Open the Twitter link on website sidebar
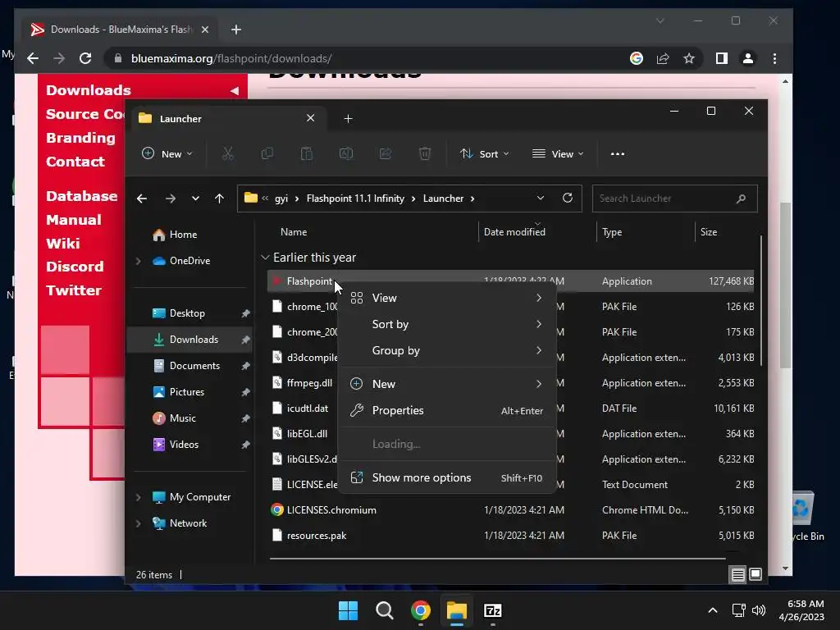840x630 pixels. coord(73,290)
